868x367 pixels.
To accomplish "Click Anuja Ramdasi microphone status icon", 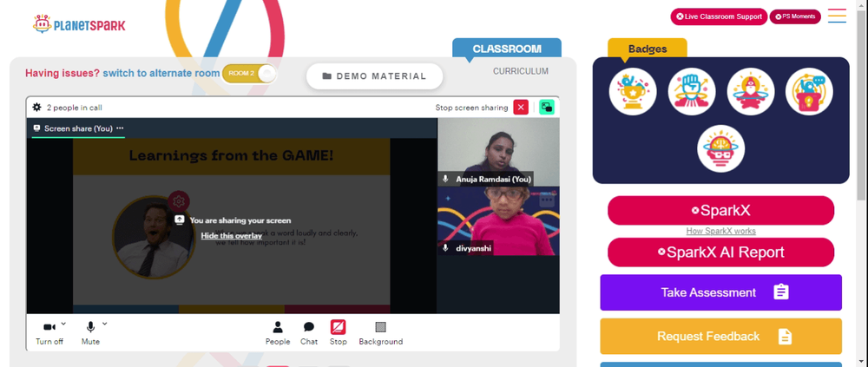I will click(445, 179).
